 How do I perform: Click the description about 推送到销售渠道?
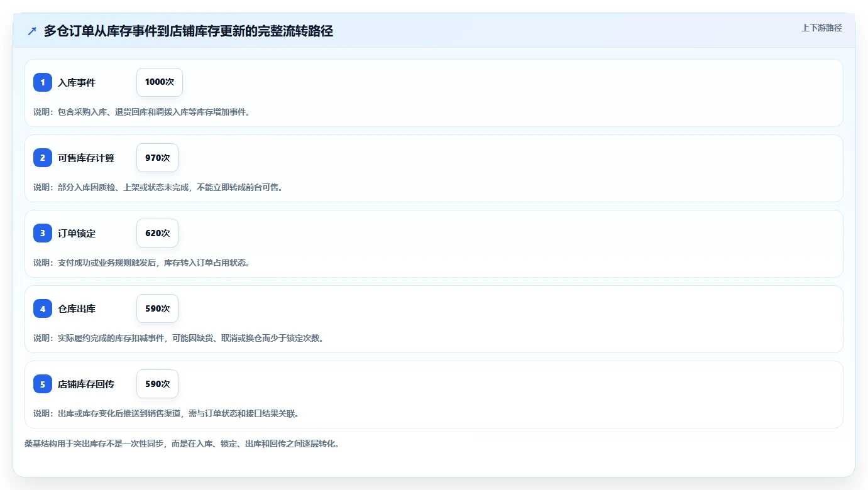point(167,413)
